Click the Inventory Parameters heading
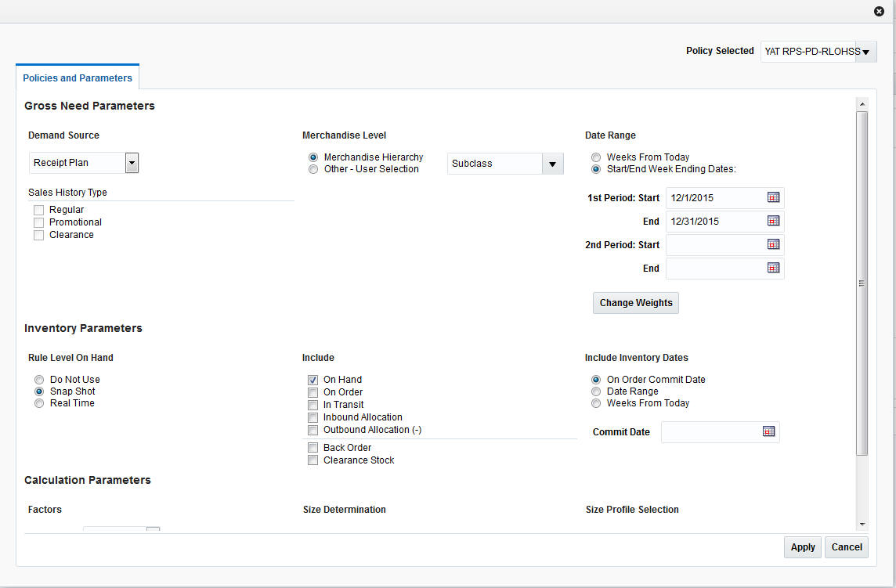 (84, 328)
